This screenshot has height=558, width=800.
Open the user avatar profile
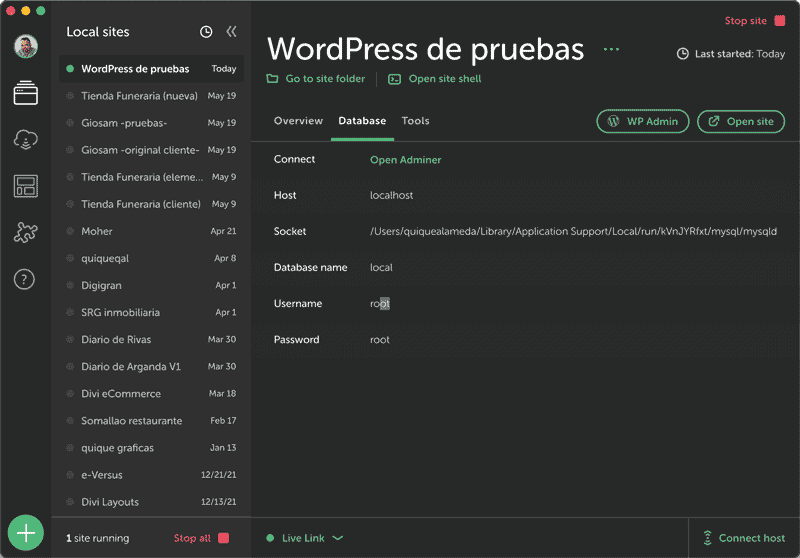26,46
